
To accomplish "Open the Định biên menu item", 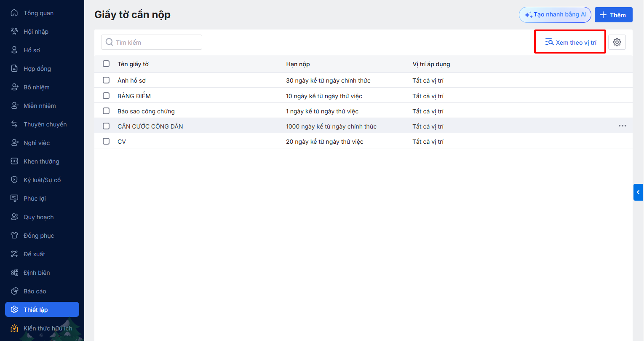I will click(x=37, y=273).
